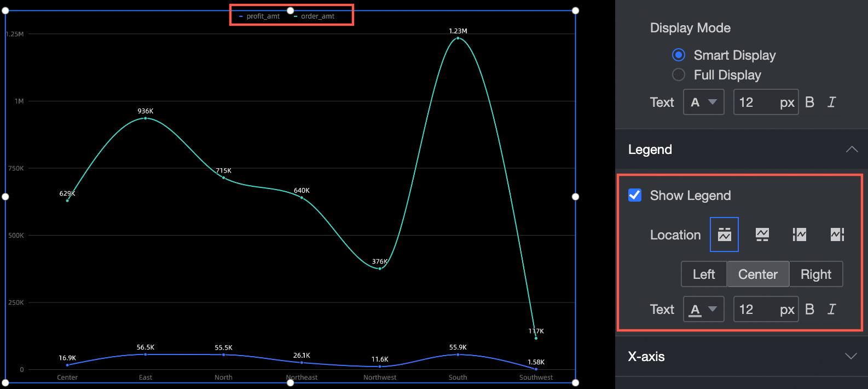This screenshot has height=389, width=868.
Task: Click the 1.23M data label
Action: 458,31
